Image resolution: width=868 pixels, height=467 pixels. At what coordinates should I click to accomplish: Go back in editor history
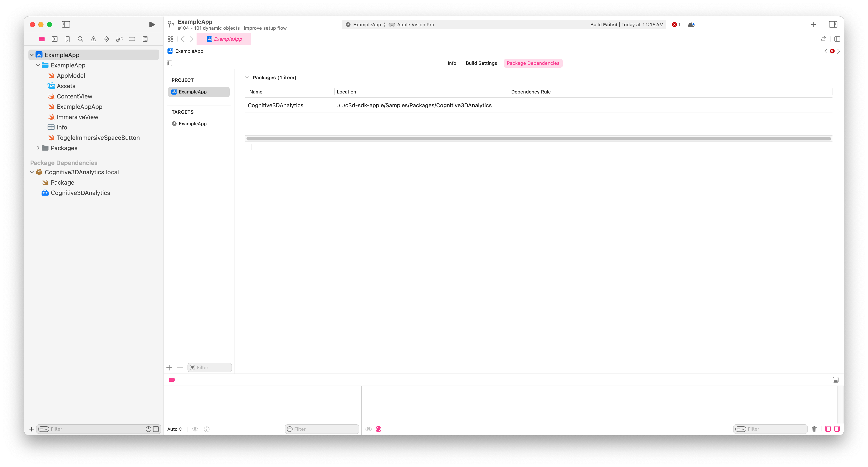coord(183,39)
